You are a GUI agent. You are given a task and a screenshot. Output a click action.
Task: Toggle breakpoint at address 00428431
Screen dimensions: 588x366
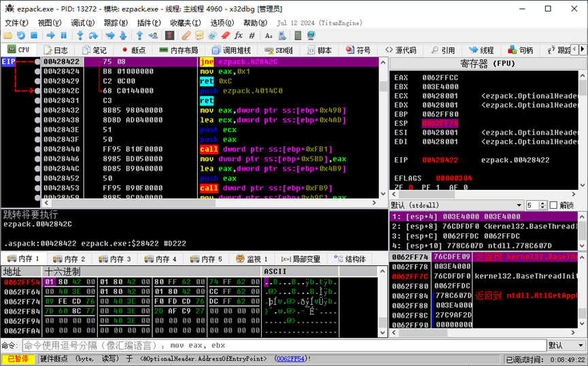pyautogui.click(x=37, y=101)
